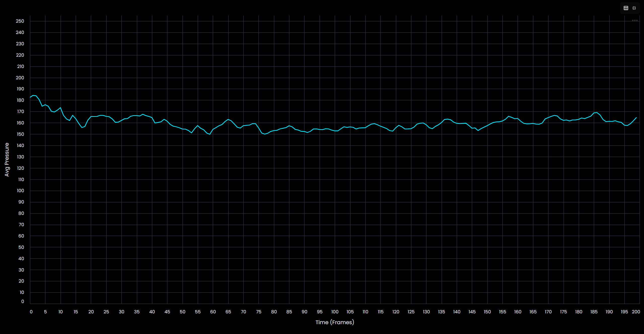The height and width of the screenshot is (334, 644).
Task: Click the line end point near frame 200
Action: click(636, 118)
